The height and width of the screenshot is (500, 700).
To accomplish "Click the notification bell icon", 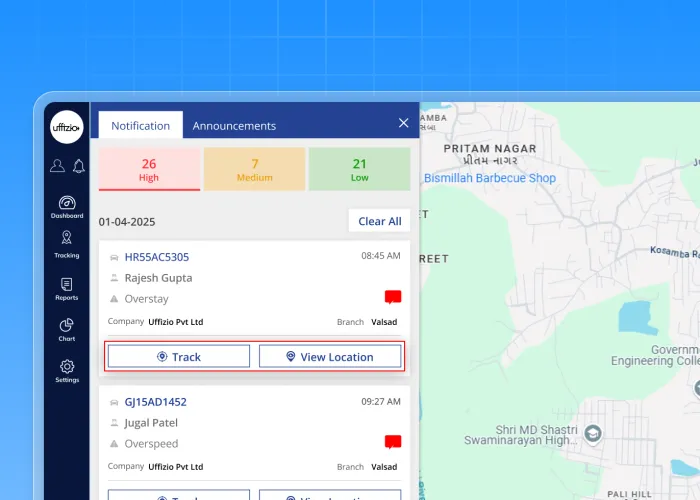I will click(78, 166).
